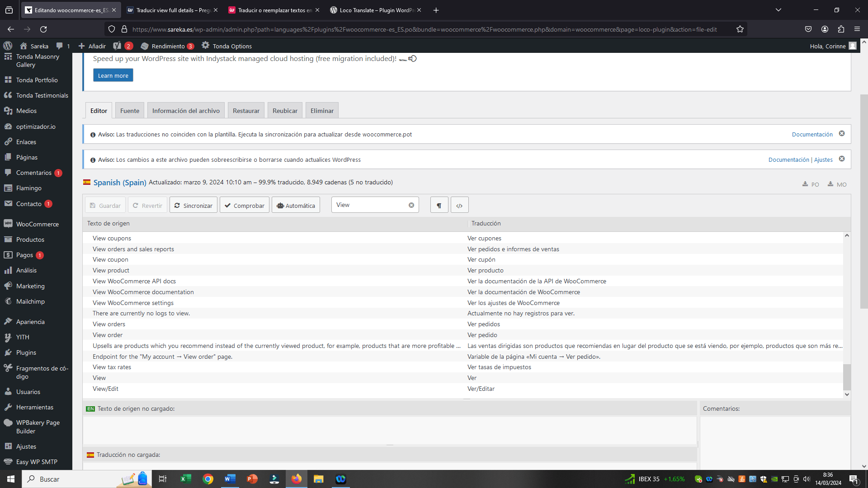Open Tonda Portfolio sidebar menu

pyautogui.click(x=36, y=80)
